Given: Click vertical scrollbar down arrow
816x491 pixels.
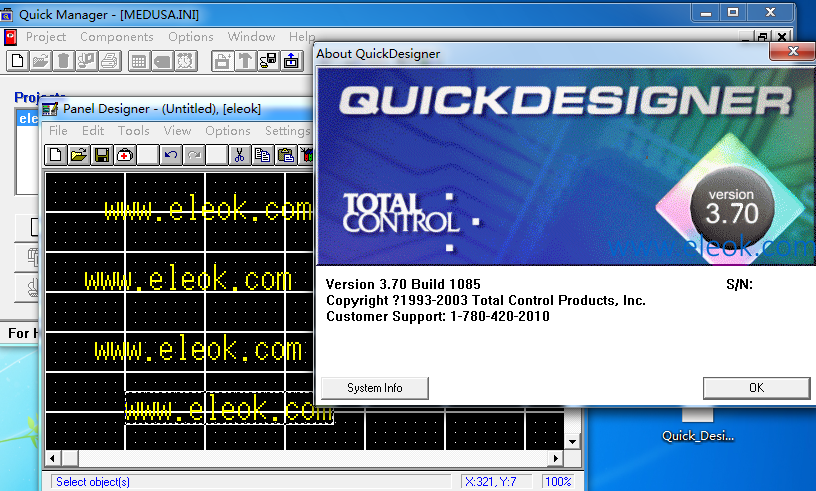Looking at the screenshot, I should 572,442.
